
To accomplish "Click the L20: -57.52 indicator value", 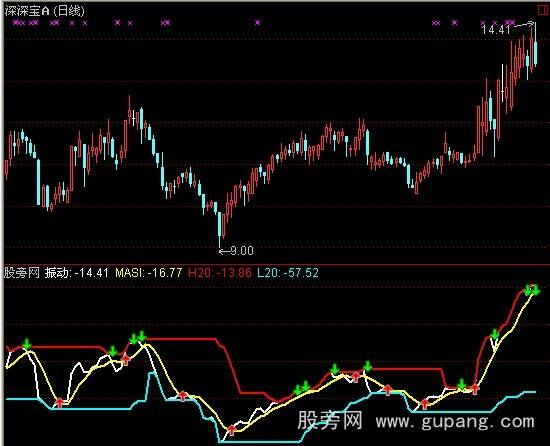I will pyautogui.click(x=288, y=272).
